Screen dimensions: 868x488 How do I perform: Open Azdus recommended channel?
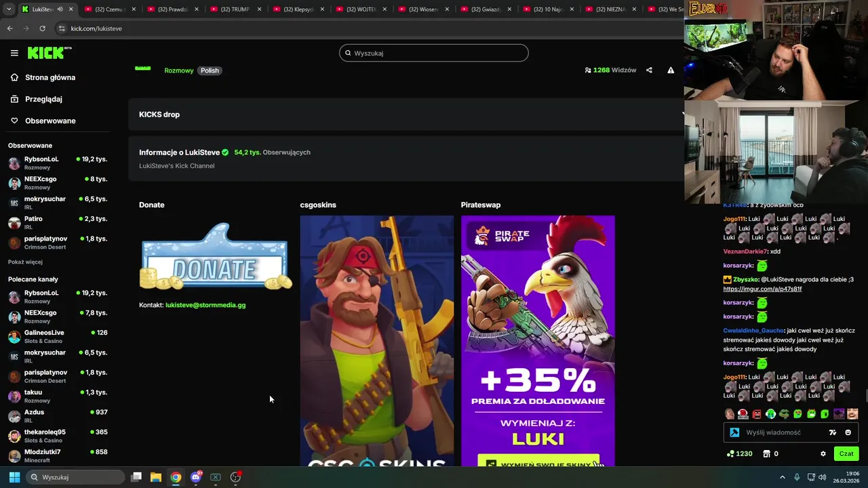click(58, 416)
